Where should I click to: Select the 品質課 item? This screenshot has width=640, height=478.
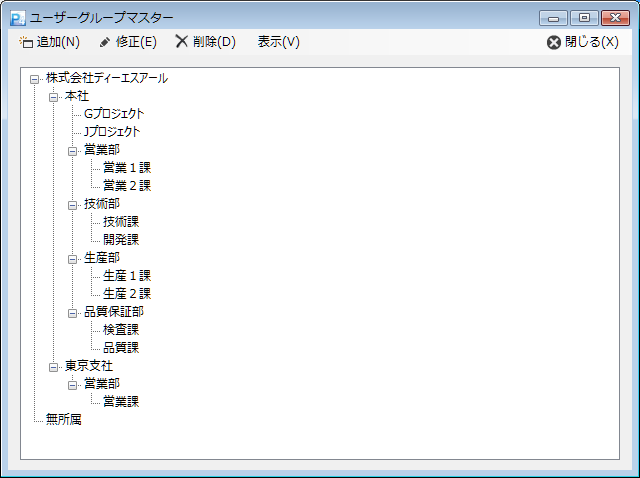[121, 348]
